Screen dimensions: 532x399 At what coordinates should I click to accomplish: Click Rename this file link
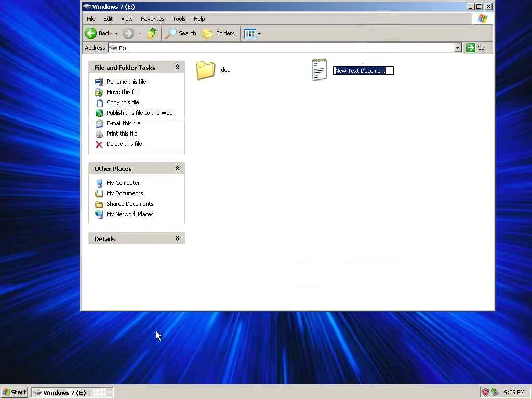point(126,82)
